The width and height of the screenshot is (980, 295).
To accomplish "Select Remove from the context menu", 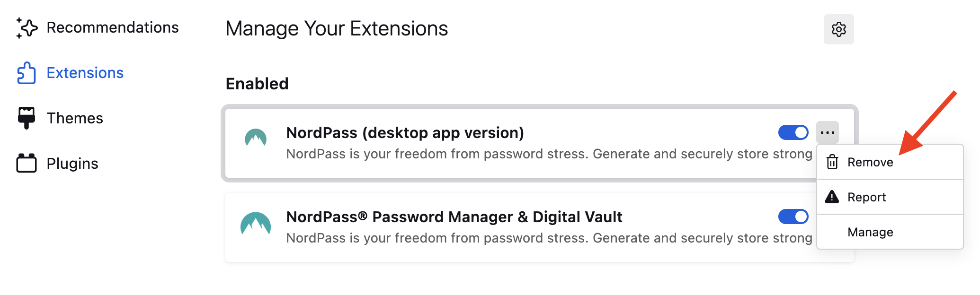I will (x=870, y=162).
